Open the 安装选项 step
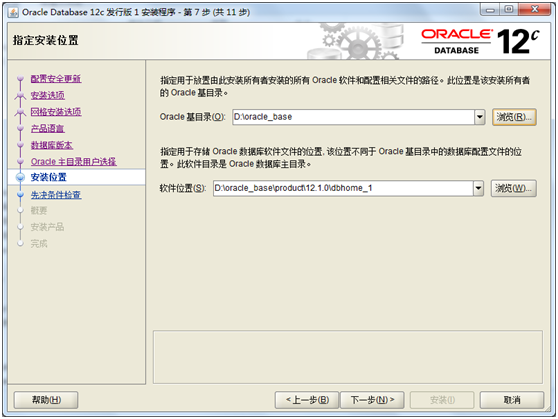Viewport: 558px width, 419px height. (x=48, y=95)
